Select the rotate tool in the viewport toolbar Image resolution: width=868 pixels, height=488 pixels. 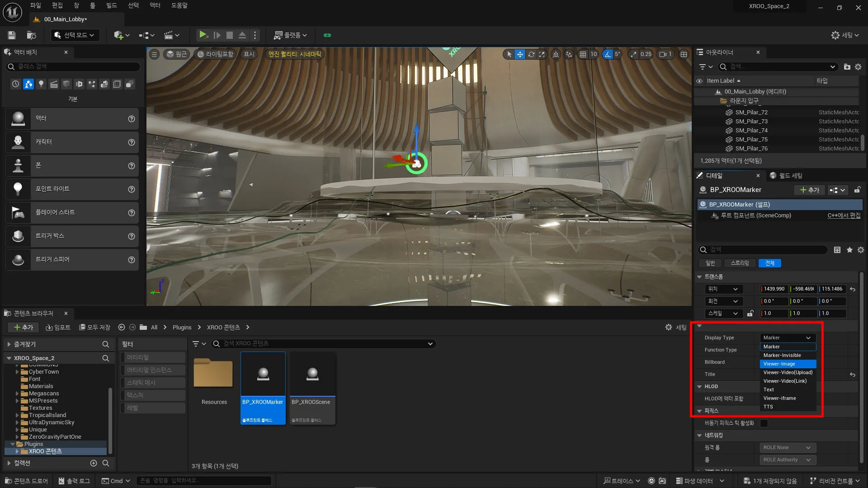[x=531, y=54]
